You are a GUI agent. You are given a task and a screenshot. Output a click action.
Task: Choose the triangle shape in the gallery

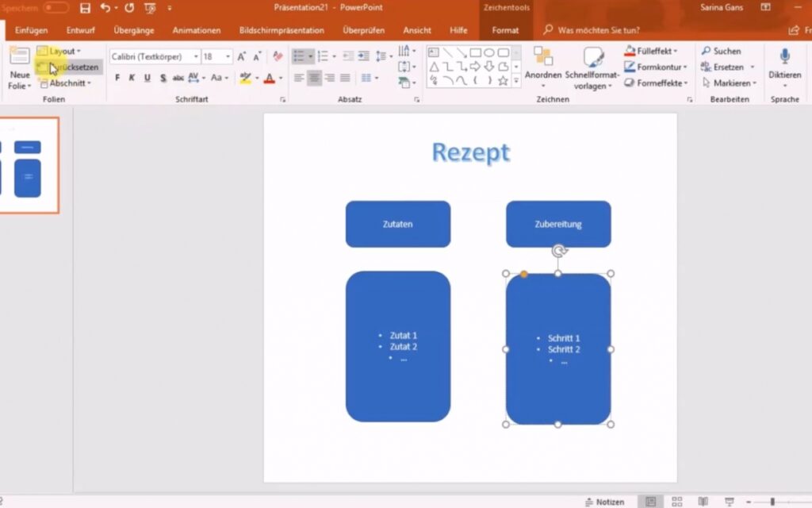[x=434, y=67]
